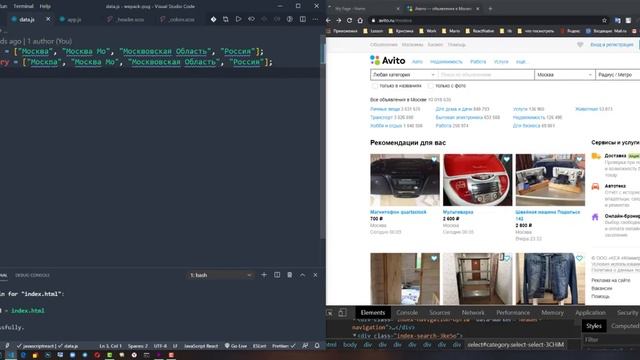Viewport: 640px width, 360px height.
Task: Start the Go Live server from status bar
Action: [236, 346]
